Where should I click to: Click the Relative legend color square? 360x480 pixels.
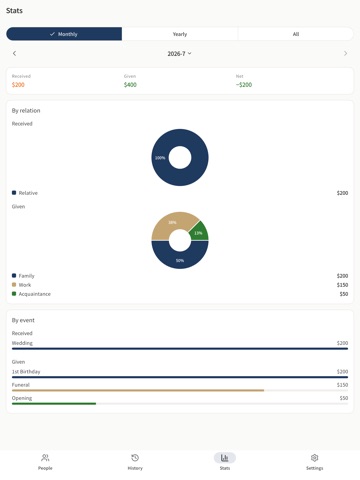[14, 193]
